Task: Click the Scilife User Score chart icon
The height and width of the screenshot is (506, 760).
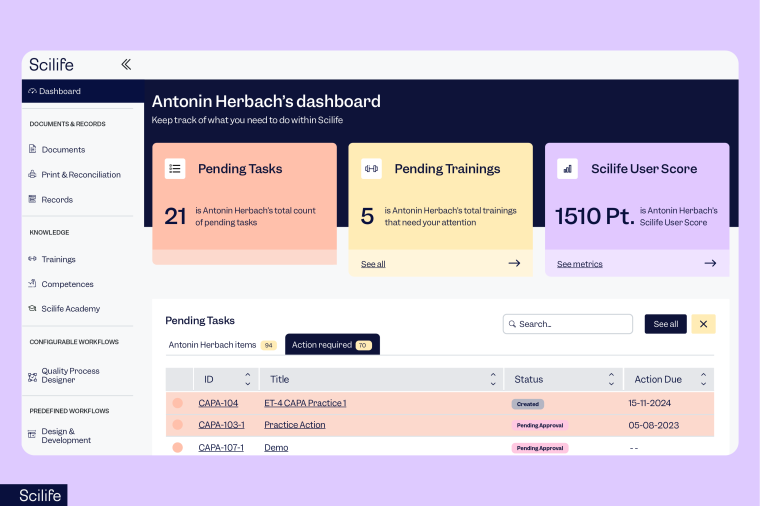Action: tap(567, 169)
